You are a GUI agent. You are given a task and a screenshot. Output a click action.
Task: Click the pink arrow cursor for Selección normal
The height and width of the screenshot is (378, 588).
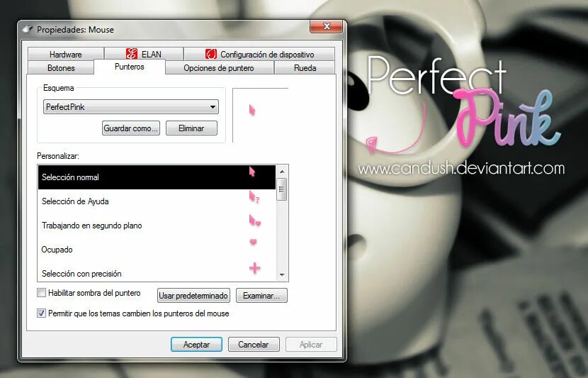tap(252, 172)
